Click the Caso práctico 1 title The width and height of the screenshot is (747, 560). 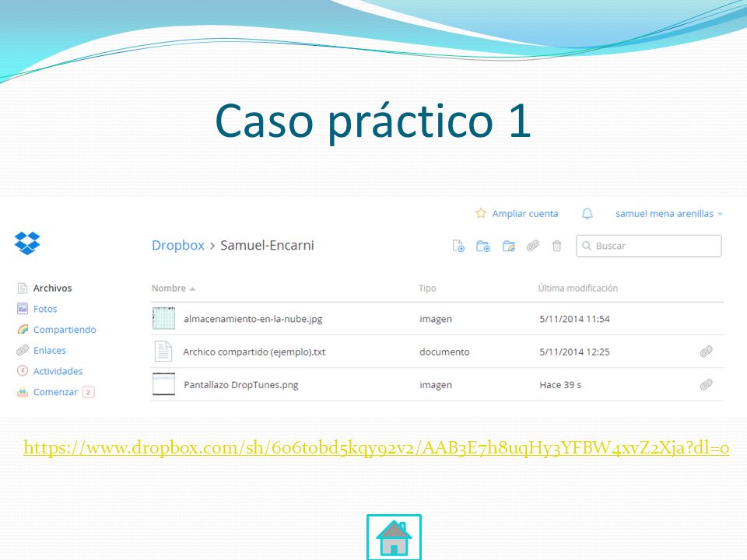click(x=373, y=121)
